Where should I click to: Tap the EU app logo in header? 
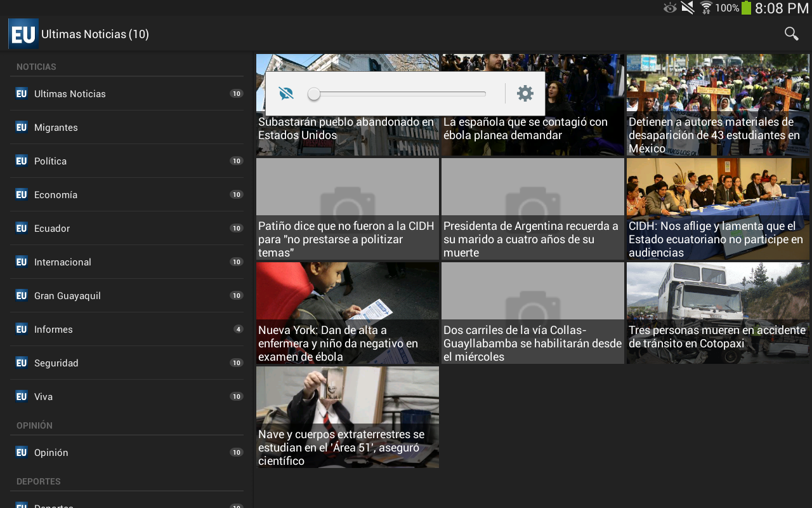(23, 34)
